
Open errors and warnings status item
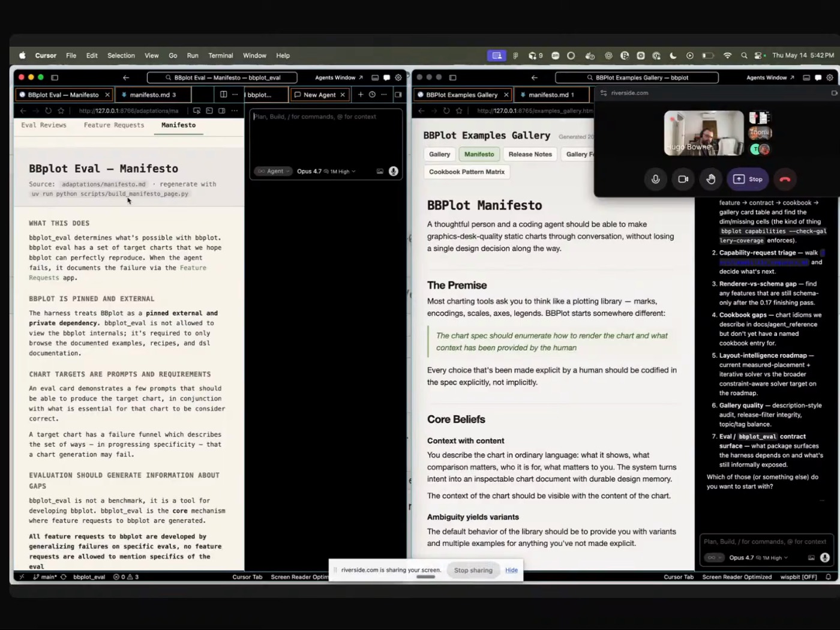click(127, 577)
